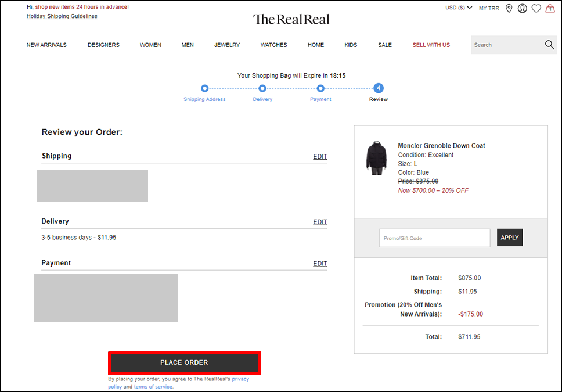Click the PLACE ORDER button
Viewport: 562px width, 392px height.
click(184, 362)
